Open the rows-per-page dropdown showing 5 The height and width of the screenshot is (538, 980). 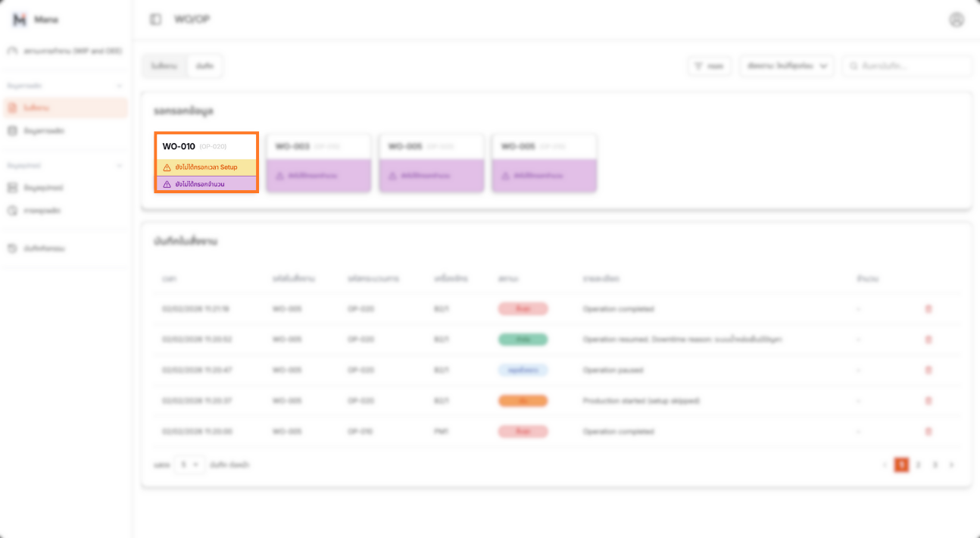click(189, 464)
